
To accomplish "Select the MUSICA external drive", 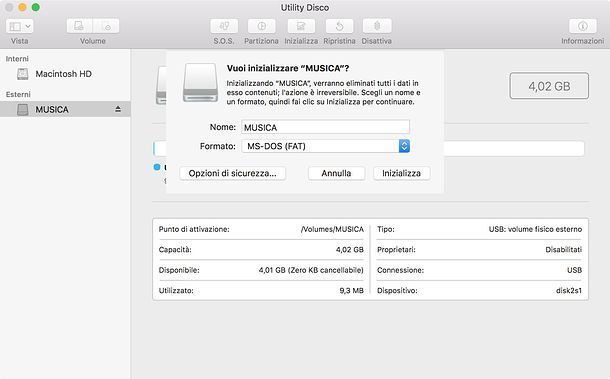I will [65, 109].
